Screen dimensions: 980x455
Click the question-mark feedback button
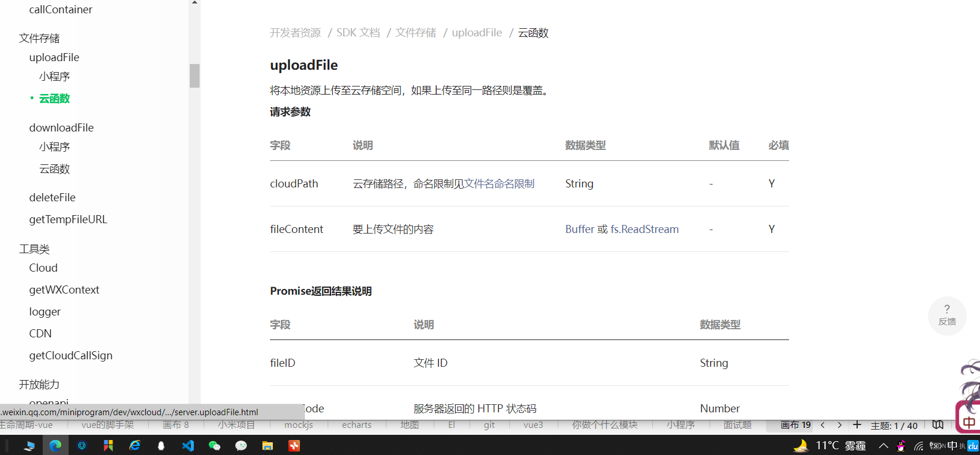pyautogui.click(x=947, y=315)
